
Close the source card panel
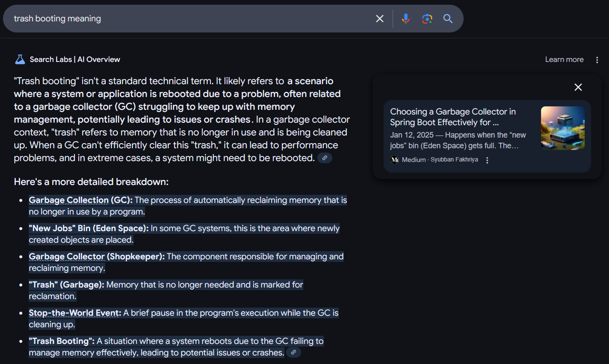pos(578,87)
